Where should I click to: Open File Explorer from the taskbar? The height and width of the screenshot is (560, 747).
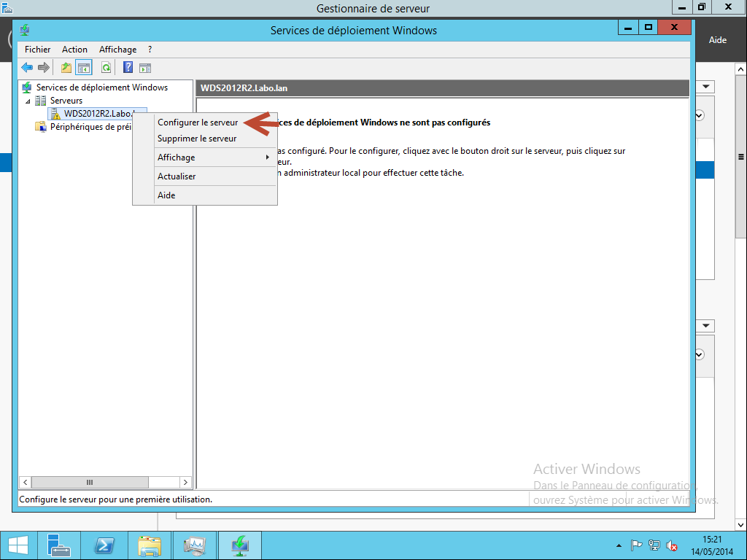tap(150, 545)
